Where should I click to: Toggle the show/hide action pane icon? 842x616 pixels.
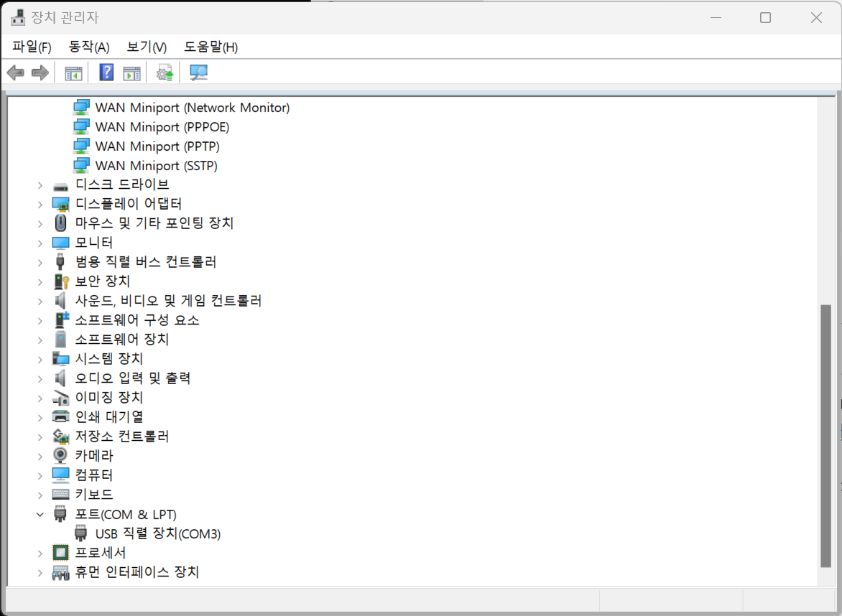coord(131,73)
